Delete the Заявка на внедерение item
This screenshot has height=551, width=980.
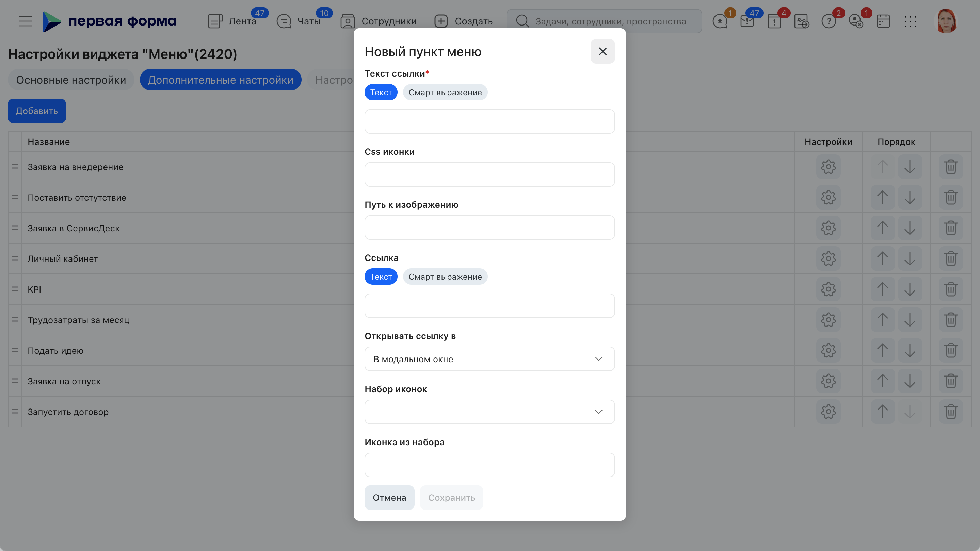951,166
